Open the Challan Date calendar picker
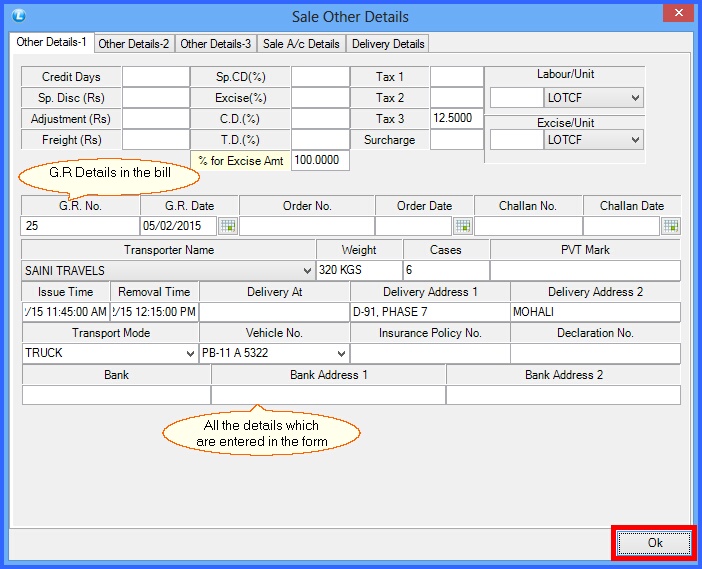The width and height of the screenshot is (702, 569). coord(671,226)
